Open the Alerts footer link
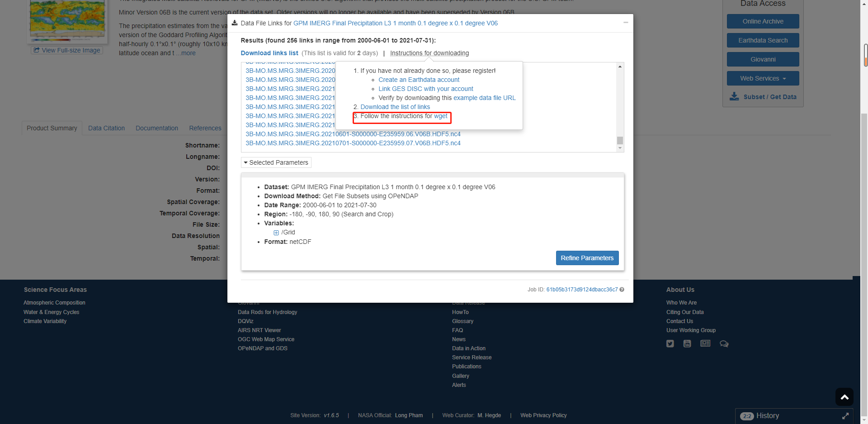Image resolution: width=868 pixels, height=424 pixels. coord(459,385)
